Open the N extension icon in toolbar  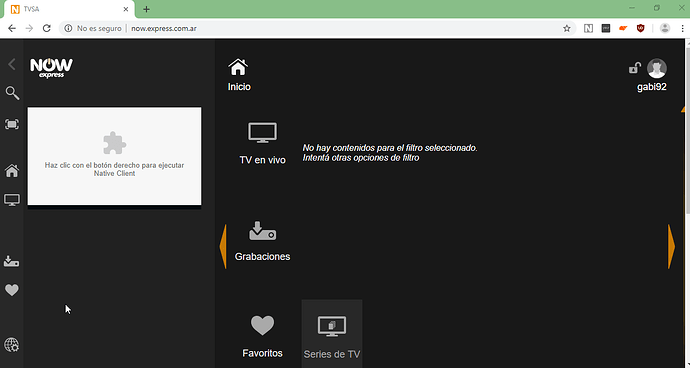tap(588, 28)
